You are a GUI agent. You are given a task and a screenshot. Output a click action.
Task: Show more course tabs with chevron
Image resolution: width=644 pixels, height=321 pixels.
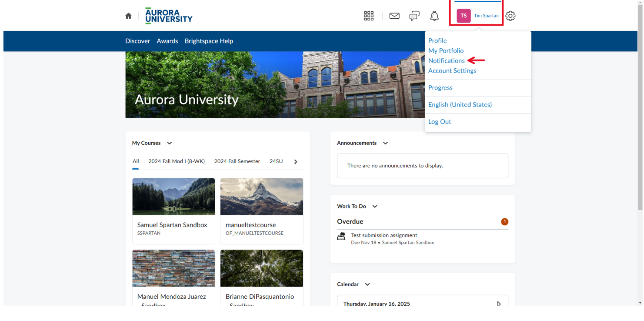(296, 162)
